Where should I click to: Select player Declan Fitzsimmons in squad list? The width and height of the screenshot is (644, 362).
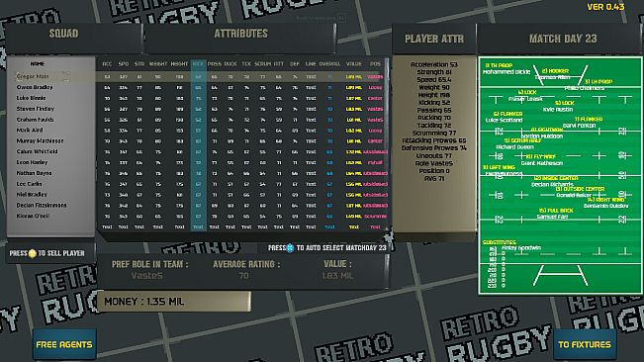[42, 205]
